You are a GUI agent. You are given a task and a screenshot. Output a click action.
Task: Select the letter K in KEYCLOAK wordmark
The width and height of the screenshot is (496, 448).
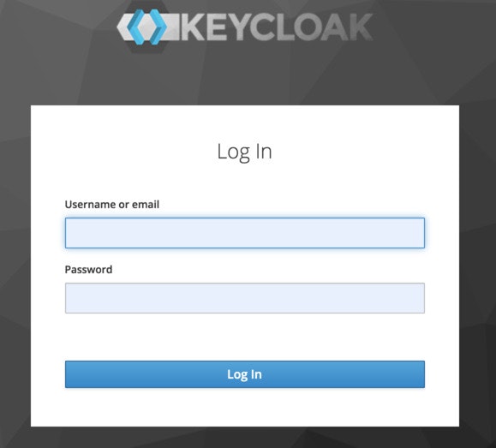click(193, 27)
